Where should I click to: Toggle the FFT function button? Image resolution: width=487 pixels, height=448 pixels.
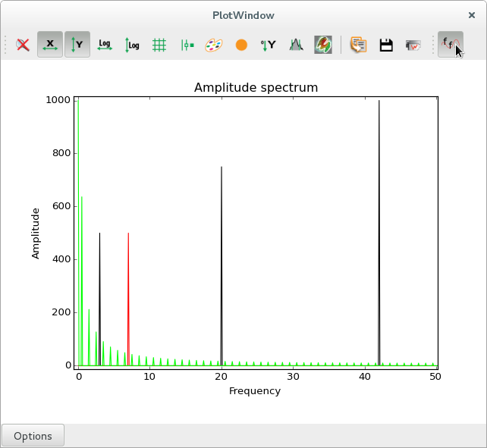click(450, 45)
